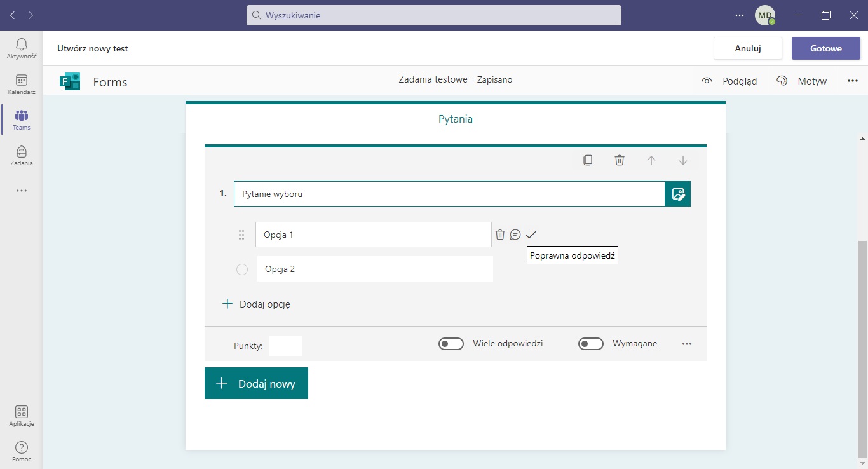
Task: Enable the Wiele odpowiedzi toggle
Action: click(x=451, y=344)
